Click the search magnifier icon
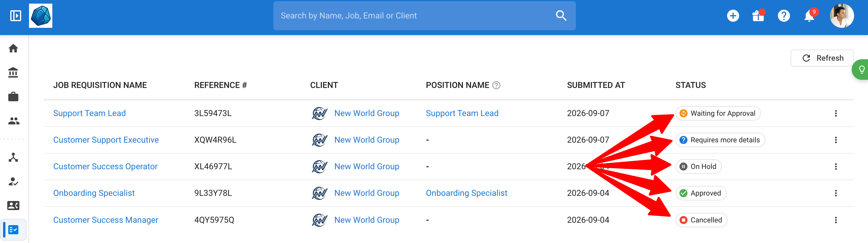The width and height of the screenshot is (868, 243). coord(561,15)
